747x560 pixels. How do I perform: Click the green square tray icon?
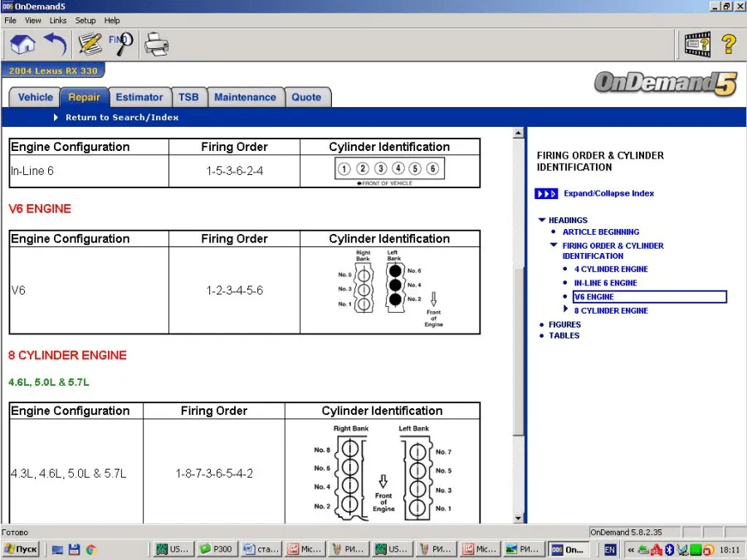(696, 549)
